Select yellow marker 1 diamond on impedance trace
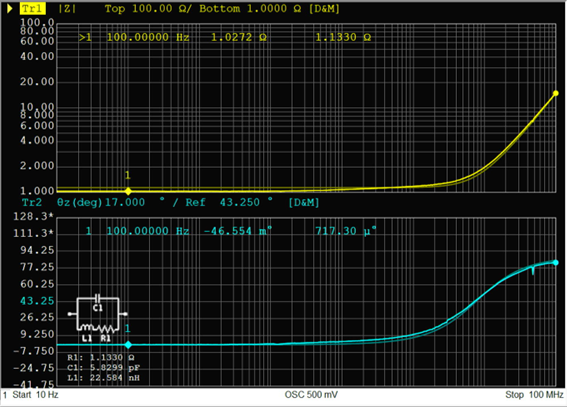 pos(128,191)
